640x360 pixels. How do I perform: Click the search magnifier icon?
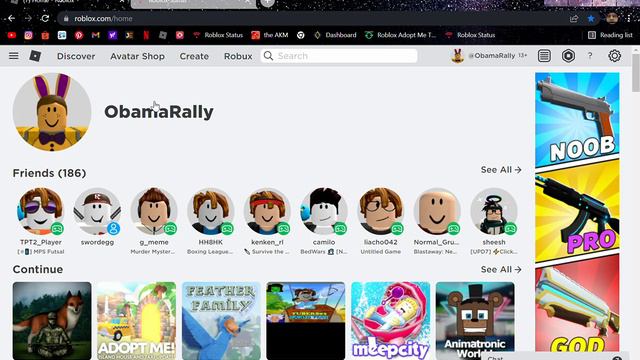coord(268,56)
